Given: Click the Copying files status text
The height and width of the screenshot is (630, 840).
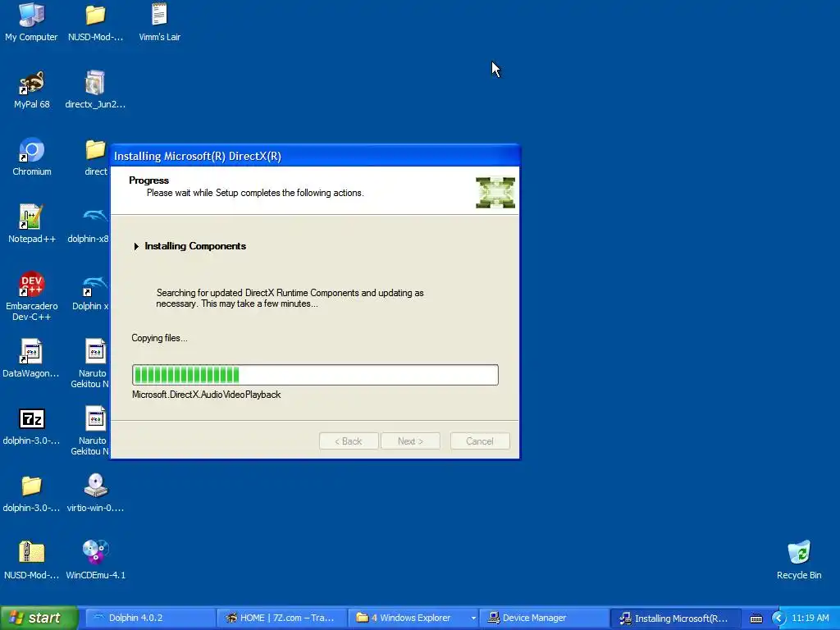Looking at the screenshot, I should coord(160,338).
